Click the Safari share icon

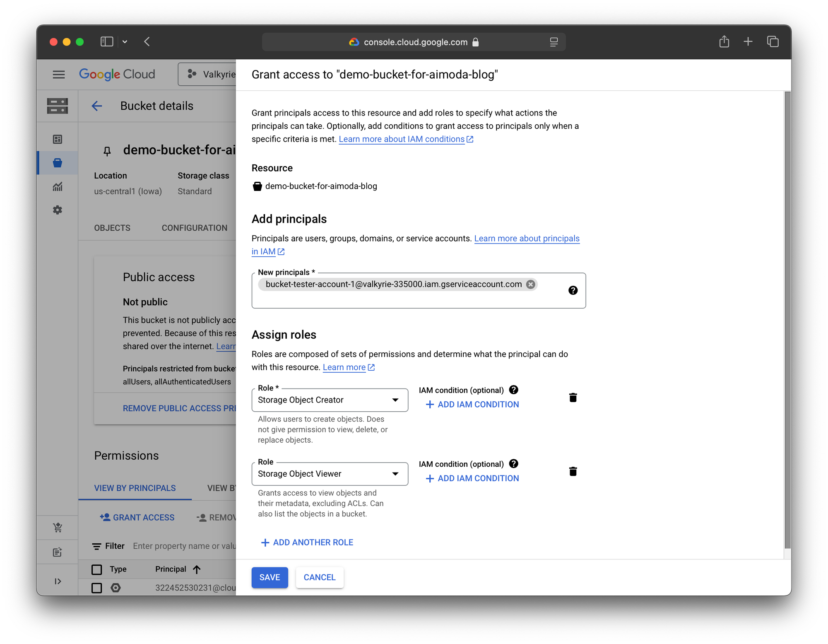tap(724, 42)
